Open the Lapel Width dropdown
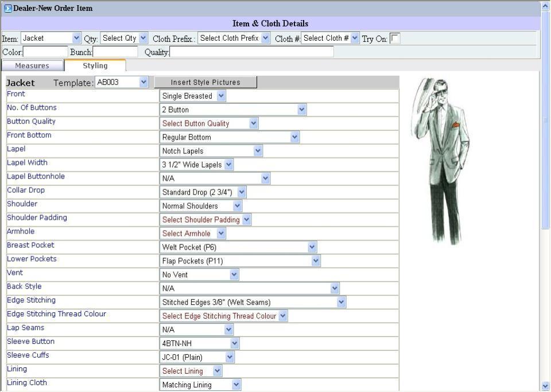Viewport: 551px width, 392px height. pos(196,164)
